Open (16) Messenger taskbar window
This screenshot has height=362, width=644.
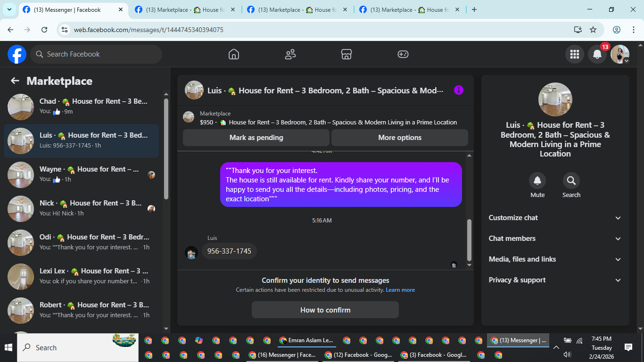tap(283, 355)
